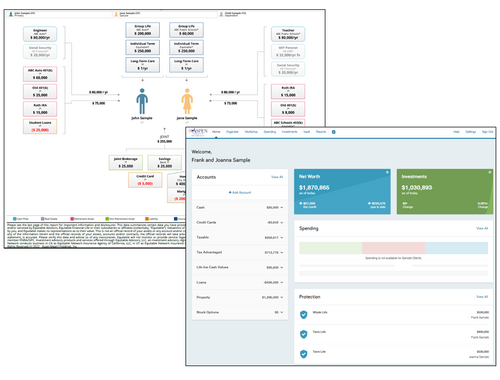Expand the Loans account row
This screenshot has width=500, height=380.
pos(240,282)
